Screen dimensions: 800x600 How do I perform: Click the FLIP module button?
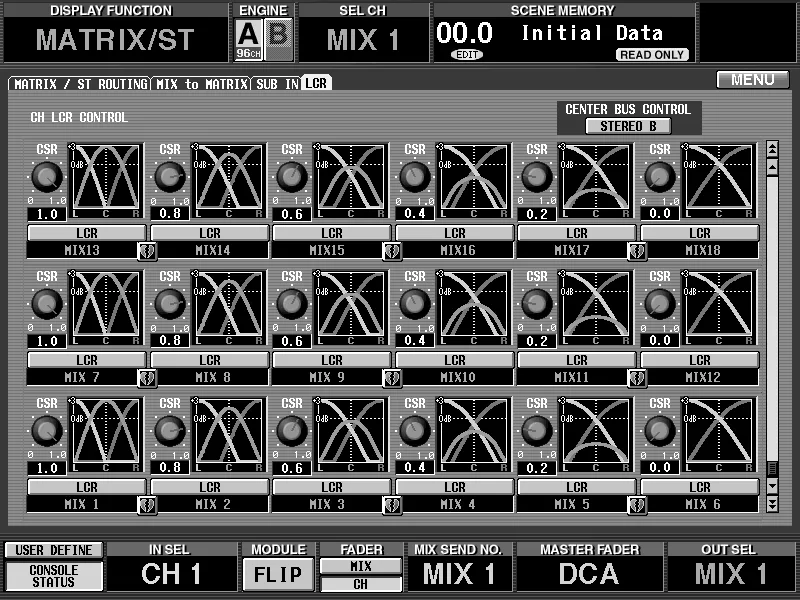(x=278, y=574)
